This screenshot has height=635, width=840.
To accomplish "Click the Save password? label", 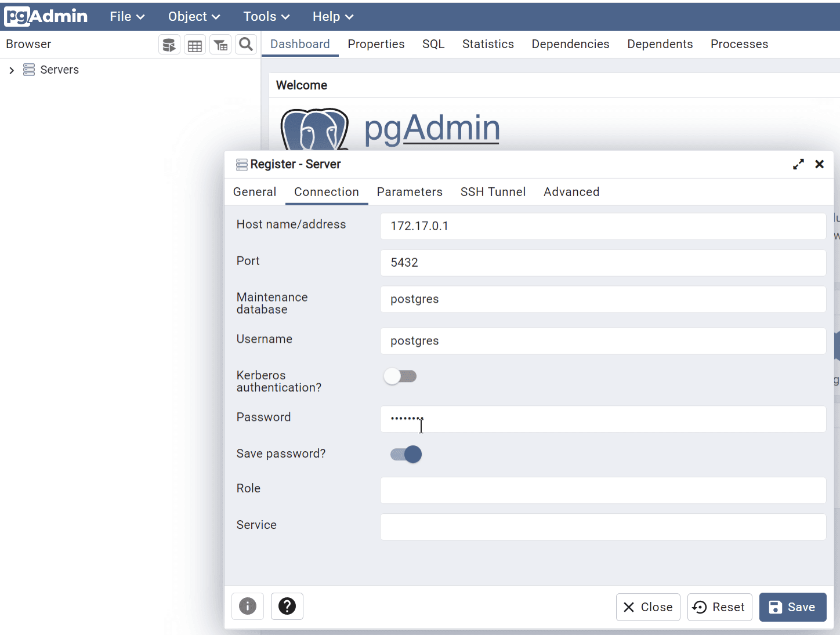I will click(x=281, y=453).
